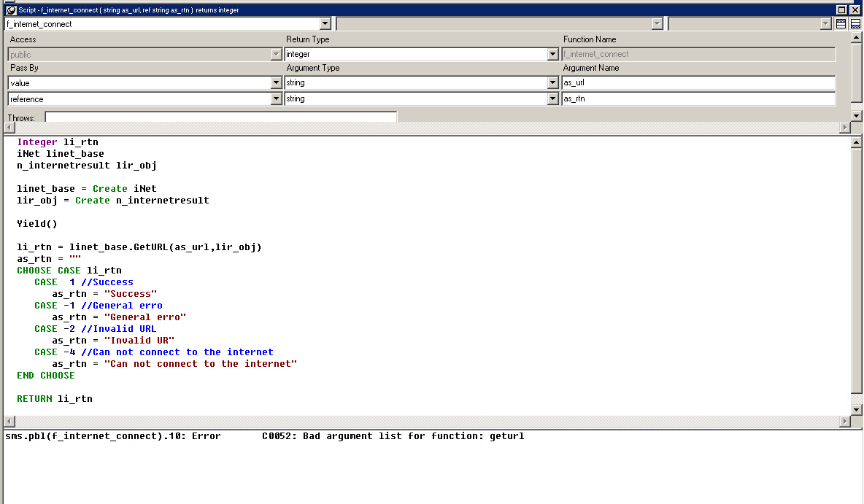Click the Function Name field
This screenshot has height=504, width=864.
coord(698,54)
